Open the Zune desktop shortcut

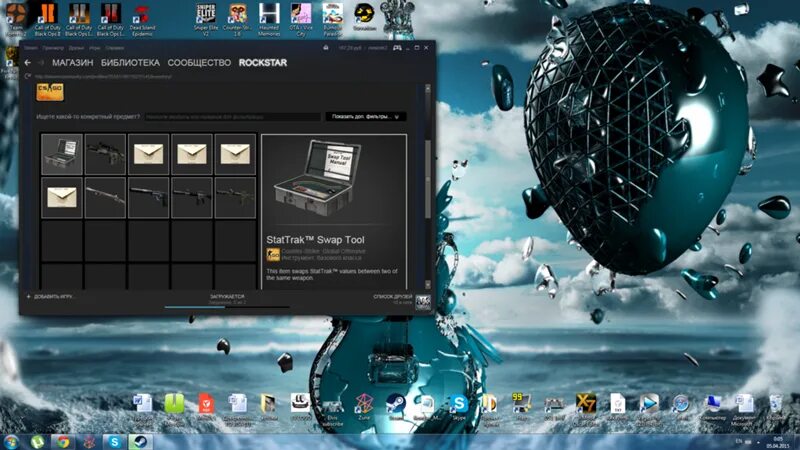(364, 407)
